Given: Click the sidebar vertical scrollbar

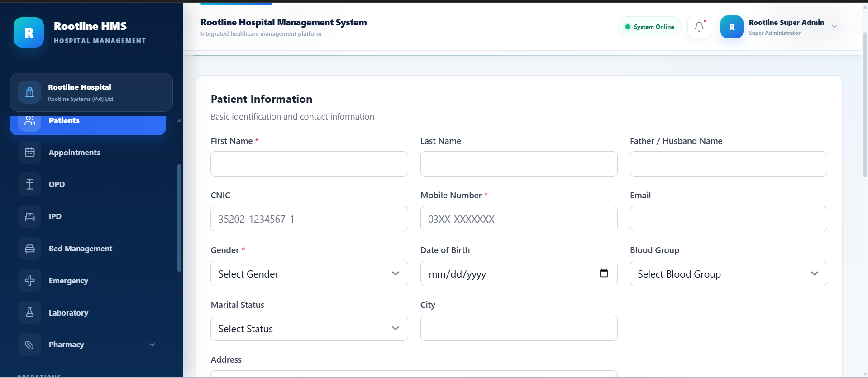Looking at the screenshot, I should [x=179, y=217].
